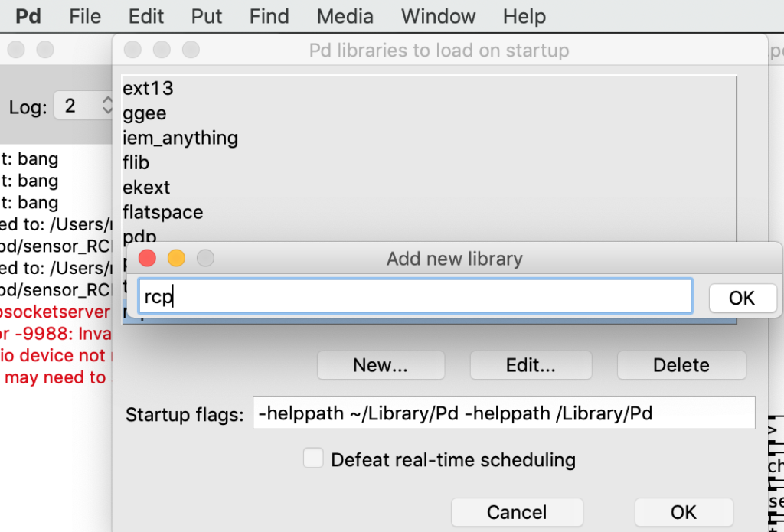Close the Add new library dialog

tap(147, 258)
